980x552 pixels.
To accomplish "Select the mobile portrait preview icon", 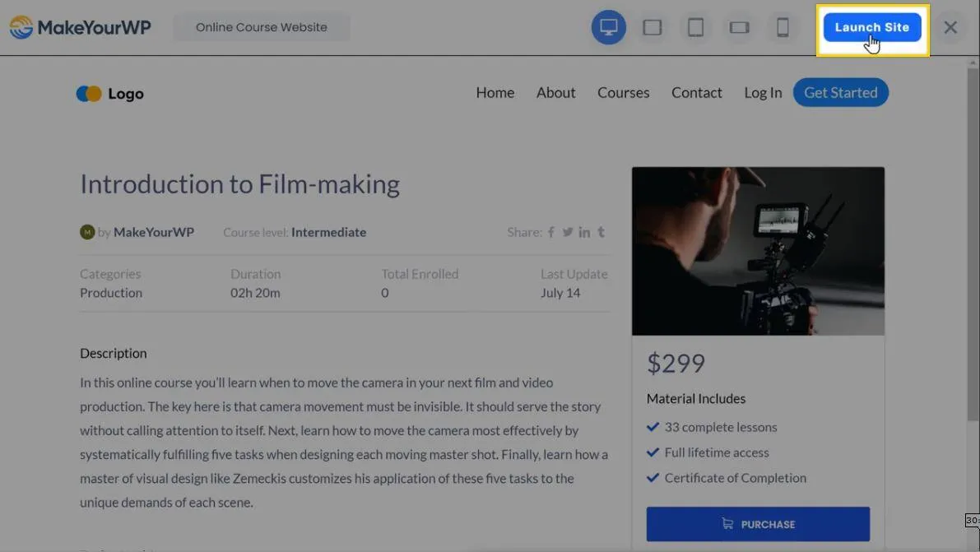I will pos(783,27).
